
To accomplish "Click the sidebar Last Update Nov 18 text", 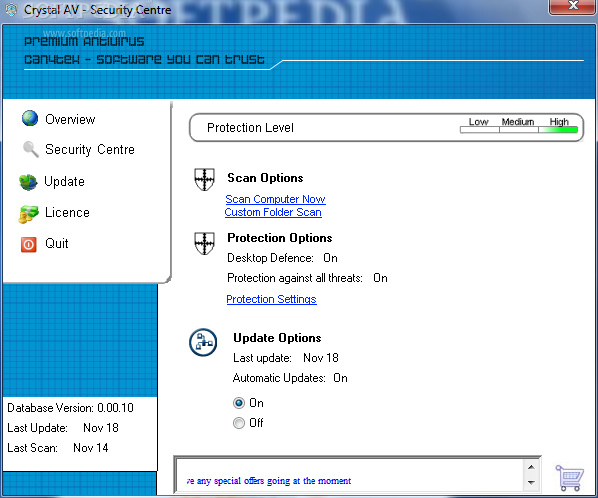I will (x=63, y=428).
